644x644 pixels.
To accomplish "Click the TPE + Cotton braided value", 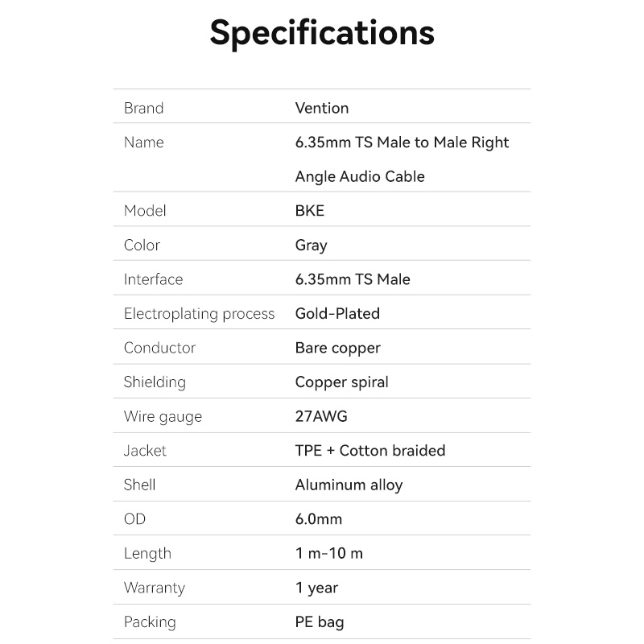I will [370, 451].
